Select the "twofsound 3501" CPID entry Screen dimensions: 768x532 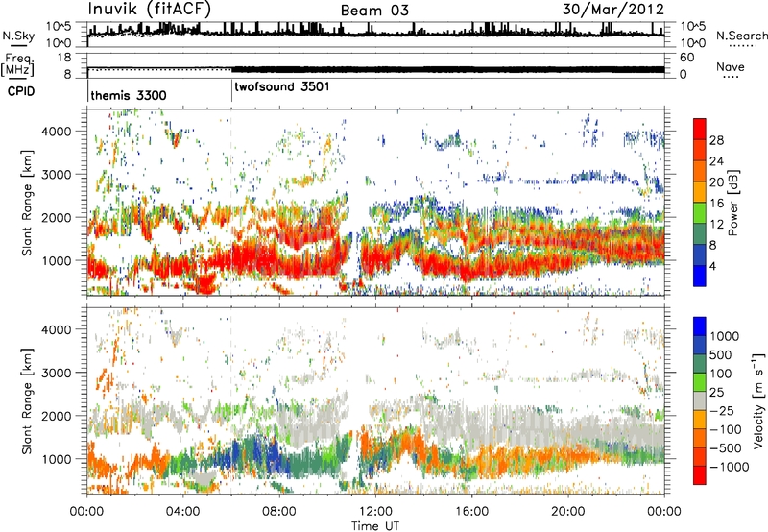[282, 87]
